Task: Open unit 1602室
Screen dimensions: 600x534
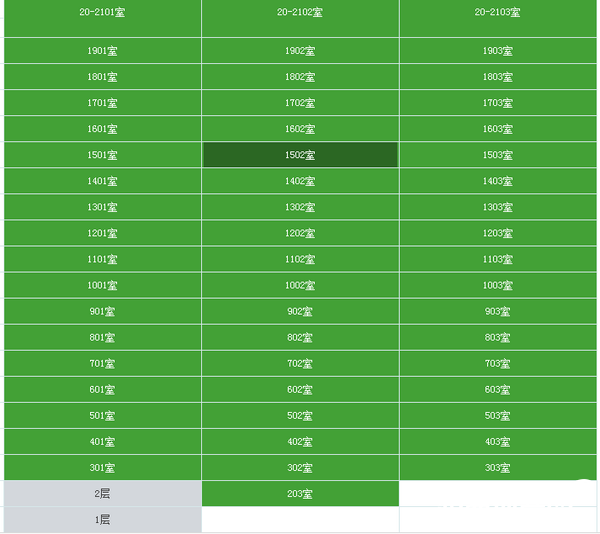Action: 300,129
